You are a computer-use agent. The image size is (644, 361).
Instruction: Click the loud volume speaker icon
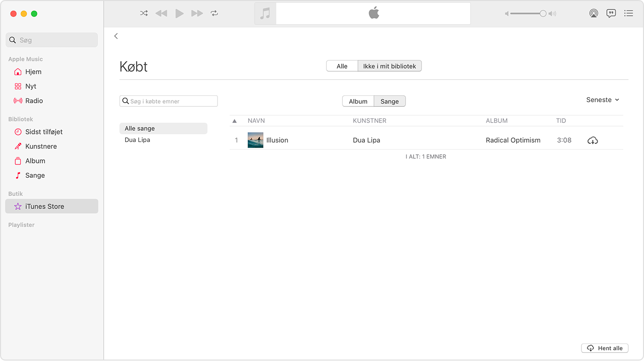click(552, 14)
